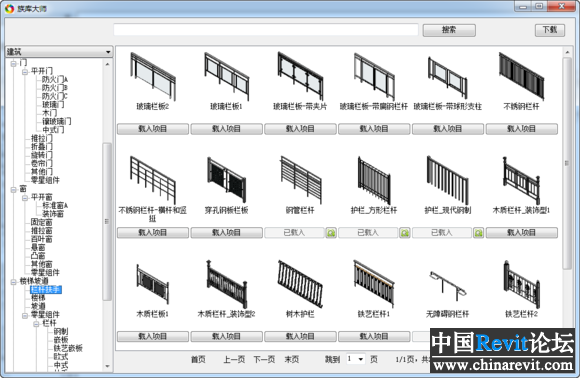Open the 建筑 category dropdown
Screen dimensions: 580x378
(x=108, y=52)
